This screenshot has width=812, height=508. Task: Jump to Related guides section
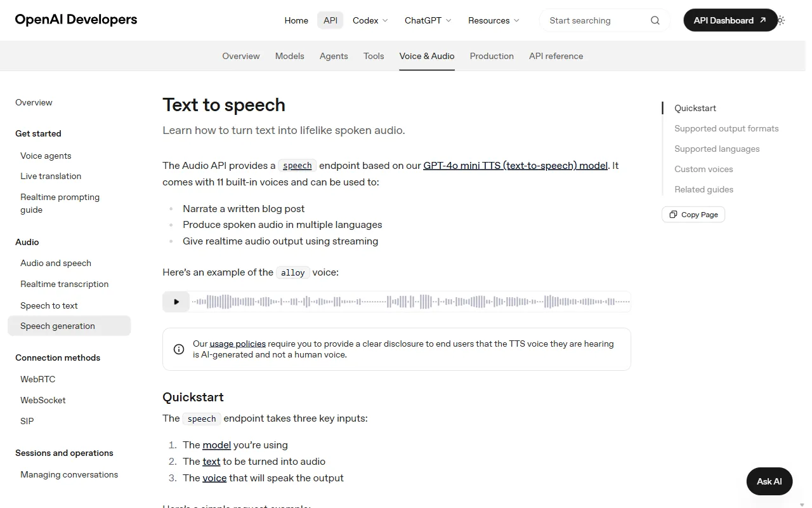click(x=704, y=189)
